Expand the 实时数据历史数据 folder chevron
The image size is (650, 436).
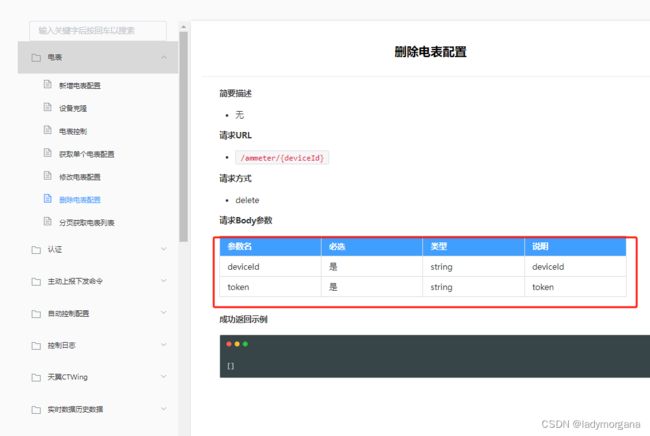click(164, 409)
